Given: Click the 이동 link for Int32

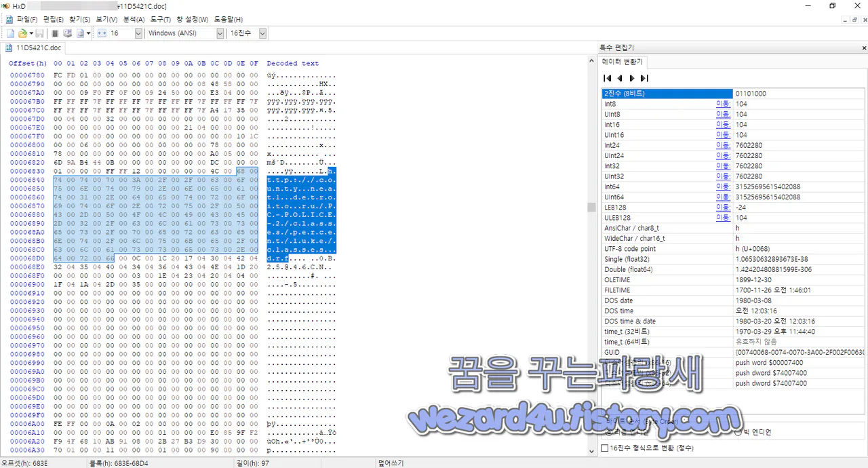Looking at the screenshot, I should click(724, 166).
